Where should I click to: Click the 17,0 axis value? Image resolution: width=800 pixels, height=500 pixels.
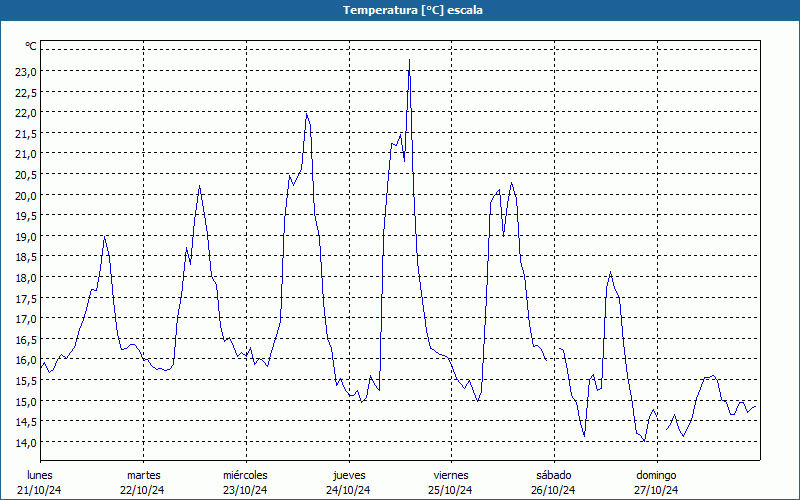click(x=26, y=319)
